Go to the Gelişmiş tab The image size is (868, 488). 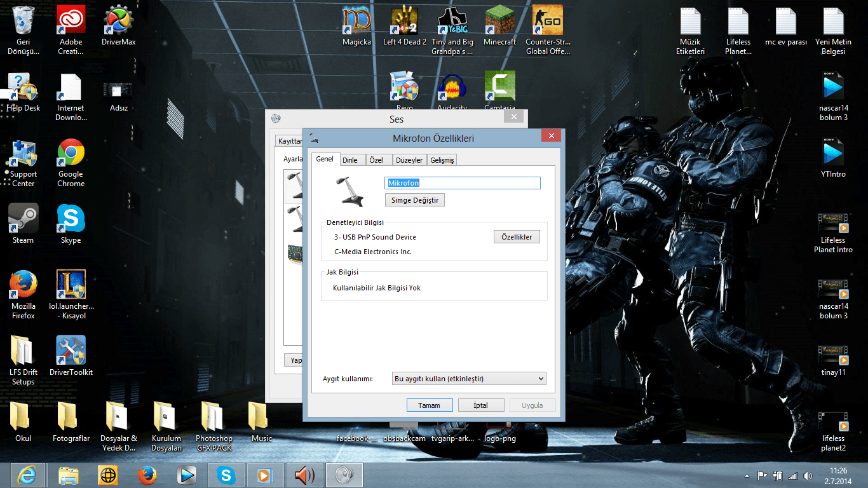pyautogui.click(x=442, y=160)
